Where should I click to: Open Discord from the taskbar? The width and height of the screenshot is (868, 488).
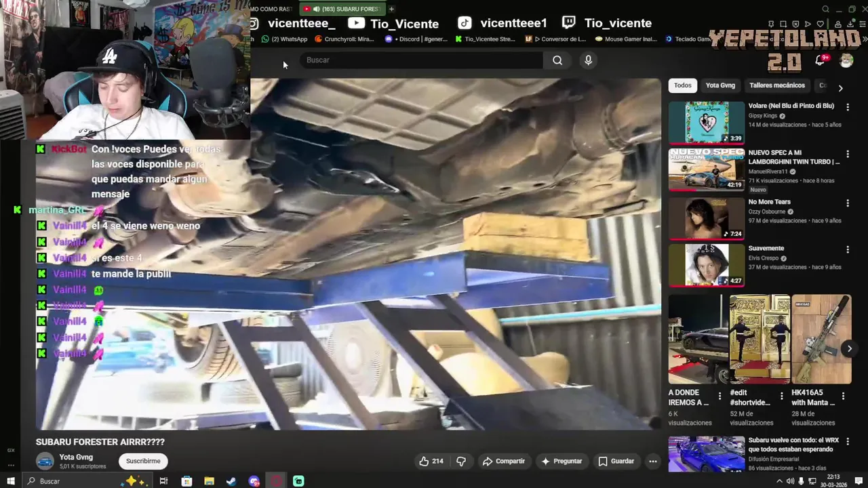254,481
